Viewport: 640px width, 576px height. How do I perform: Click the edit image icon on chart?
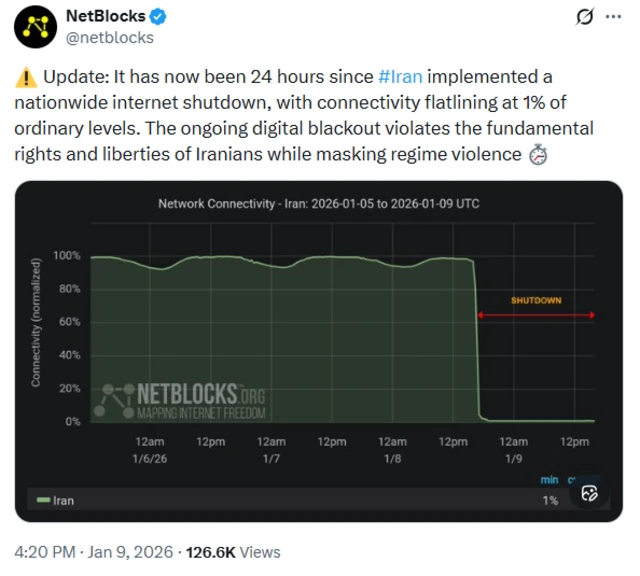point(589,493)
